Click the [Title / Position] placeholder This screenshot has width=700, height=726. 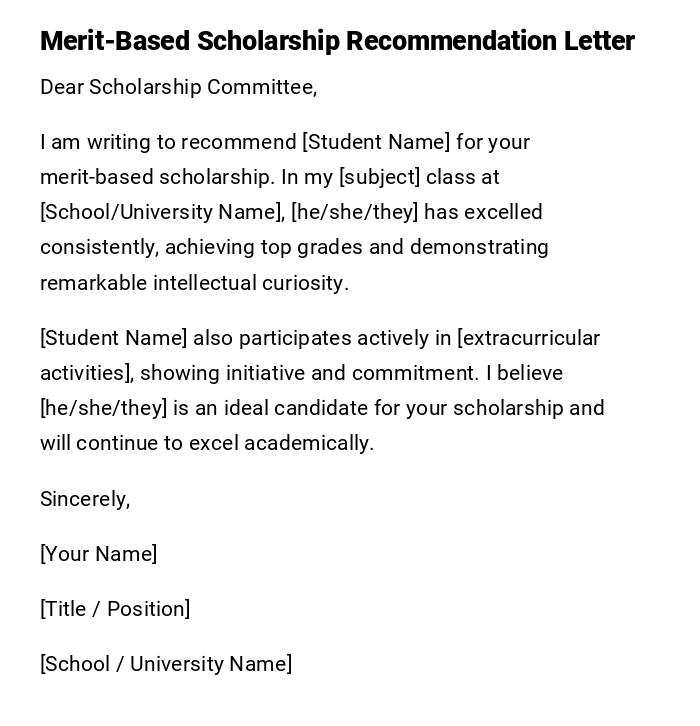pyautogui.click(x=115, y=609)
